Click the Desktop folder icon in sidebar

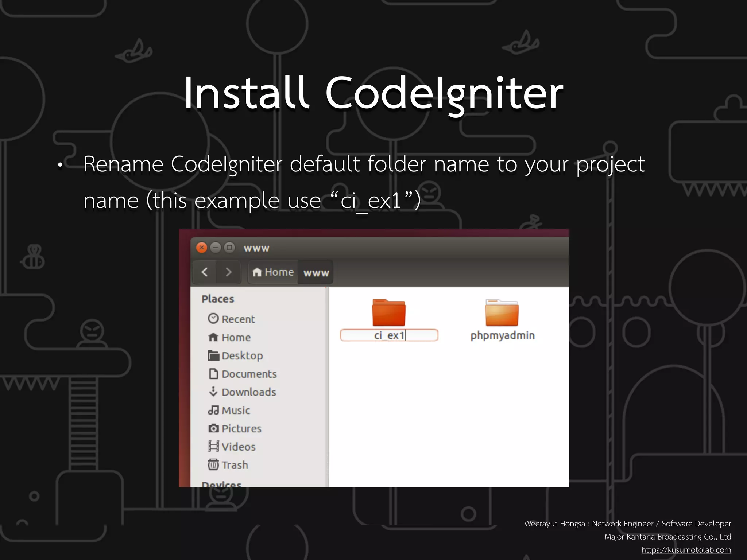click(213, 355)
